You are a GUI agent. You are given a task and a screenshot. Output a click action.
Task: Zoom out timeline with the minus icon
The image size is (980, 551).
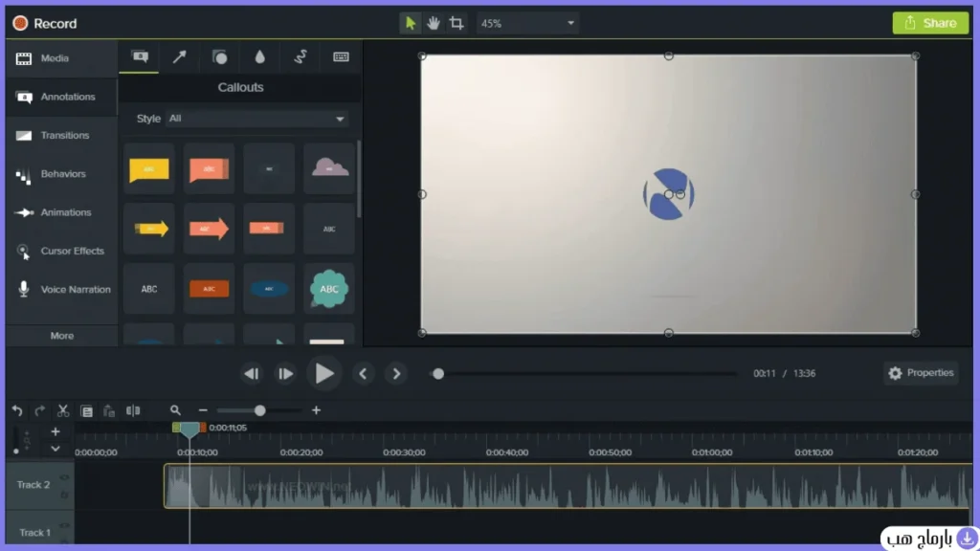point(203,410)
